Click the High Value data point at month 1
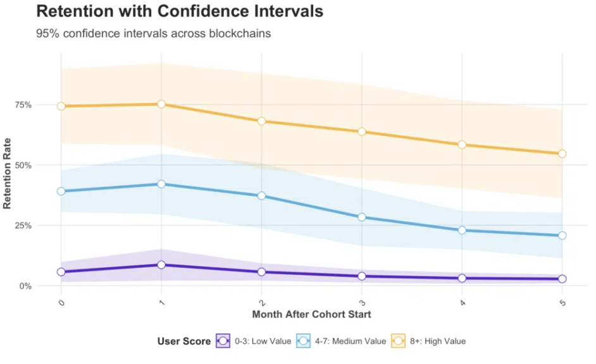The image size is (596, 364). point(161,104)
